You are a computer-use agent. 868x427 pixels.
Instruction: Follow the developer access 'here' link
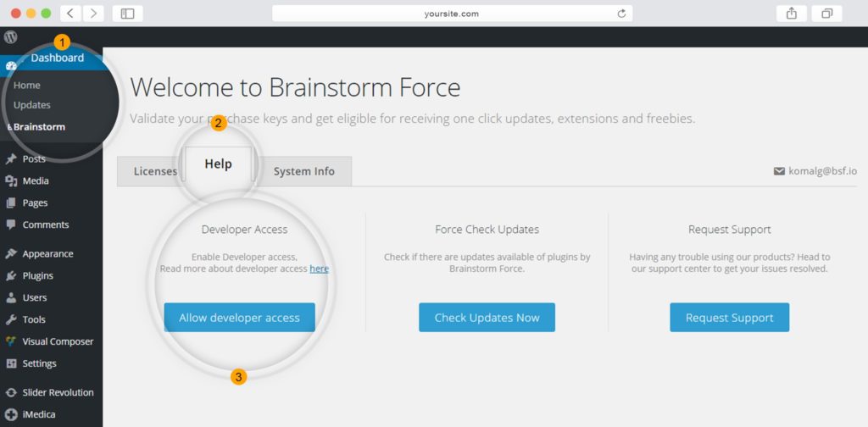pyautogui.click(x=319, y=269)
